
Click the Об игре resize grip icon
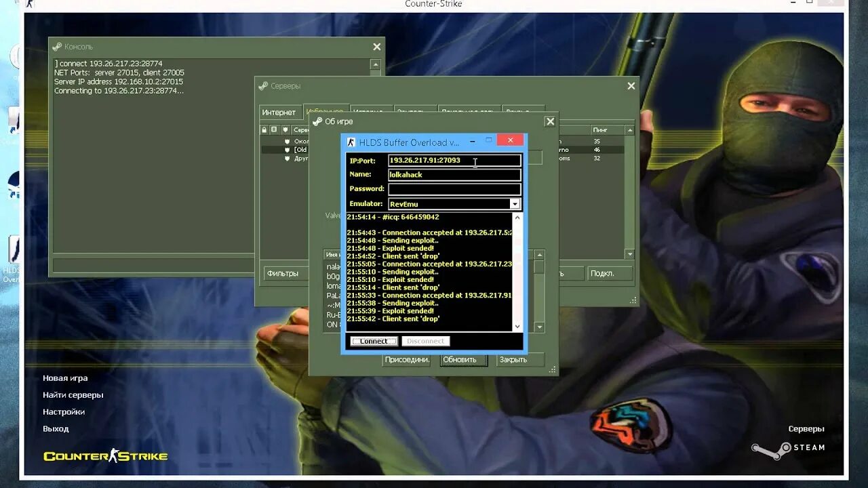(x=553, y=370)
